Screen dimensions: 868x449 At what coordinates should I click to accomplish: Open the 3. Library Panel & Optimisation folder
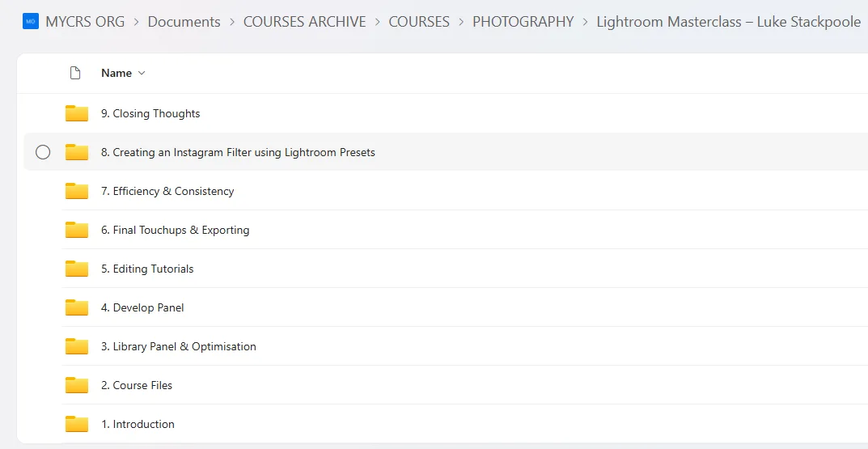178,346
